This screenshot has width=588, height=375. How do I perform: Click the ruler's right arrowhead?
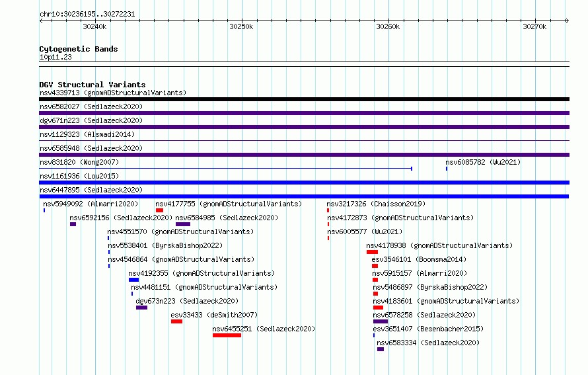[567, 21]
